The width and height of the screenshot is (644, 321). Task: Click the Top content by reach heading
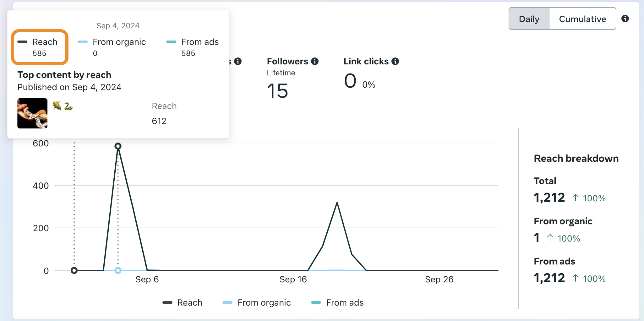click(64, 75)
